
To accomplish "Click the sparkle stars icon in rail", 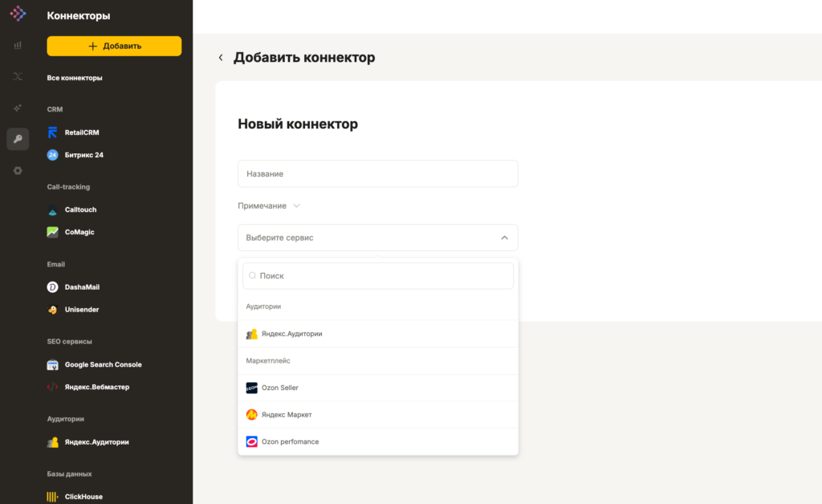I will (x=18, y=108).
